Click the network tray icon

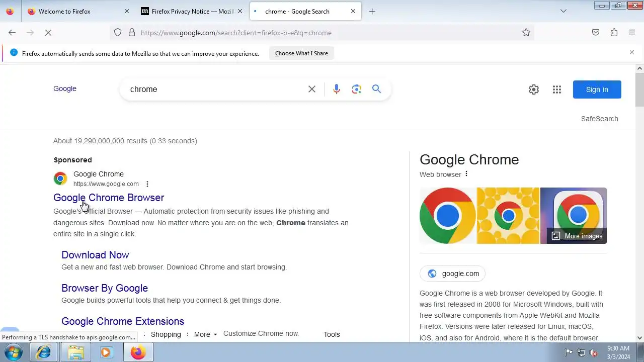point(581,353)
